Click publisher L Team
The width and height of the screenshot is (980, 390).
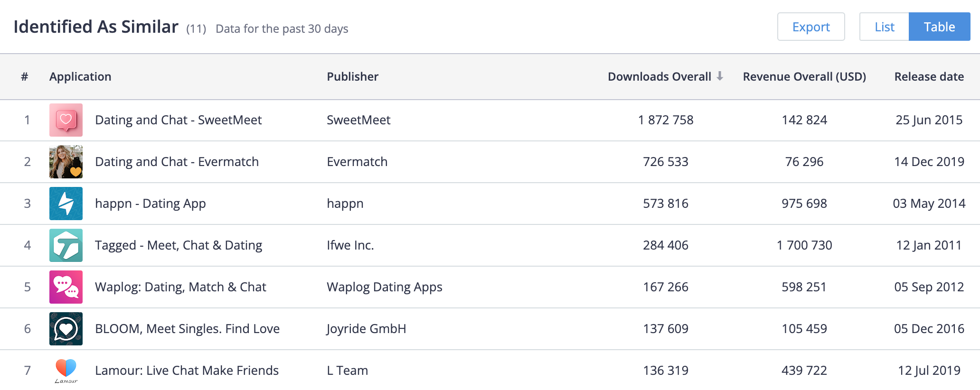click(x=348, y=371)
